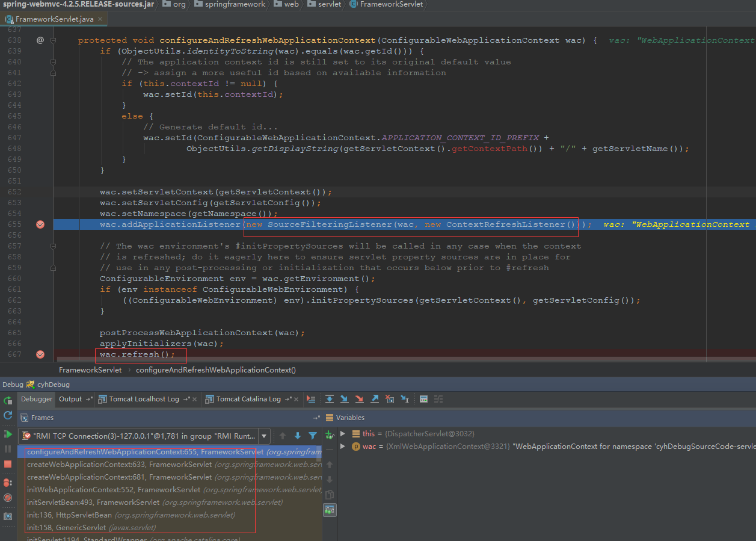Open the Tomcat Catalina Log tab
Viewport: 756px width, 541px height.
(x=248, y=399)
